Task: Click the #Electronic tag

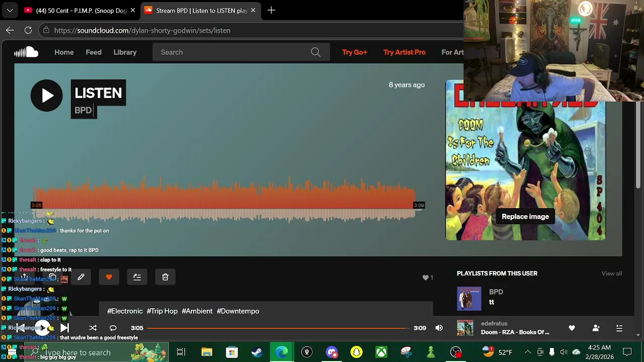Action: [125, 311]
